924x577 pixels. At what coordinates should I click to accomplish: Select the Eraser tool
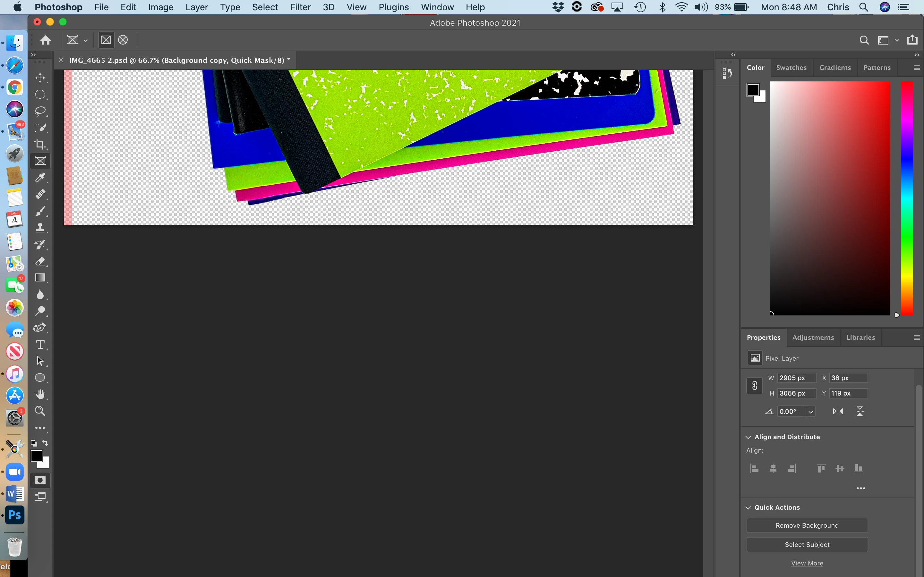[40, 261]
